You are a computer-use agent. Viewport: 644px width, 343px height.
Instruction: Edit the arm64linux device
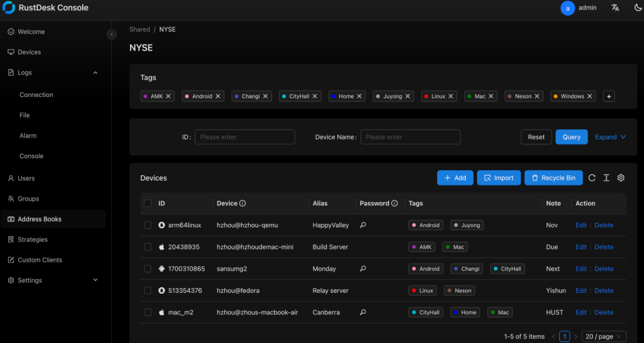(581, 225)
